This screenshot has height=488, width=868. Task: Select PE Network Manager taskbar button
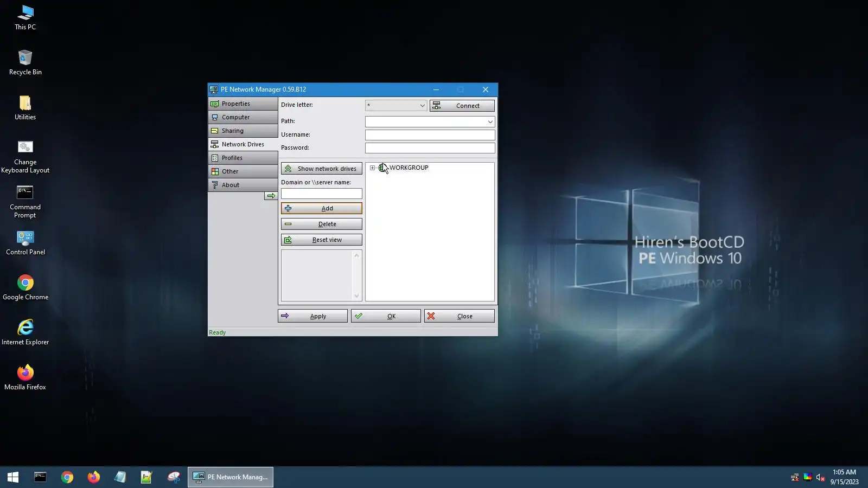click(x=231, y=477)
